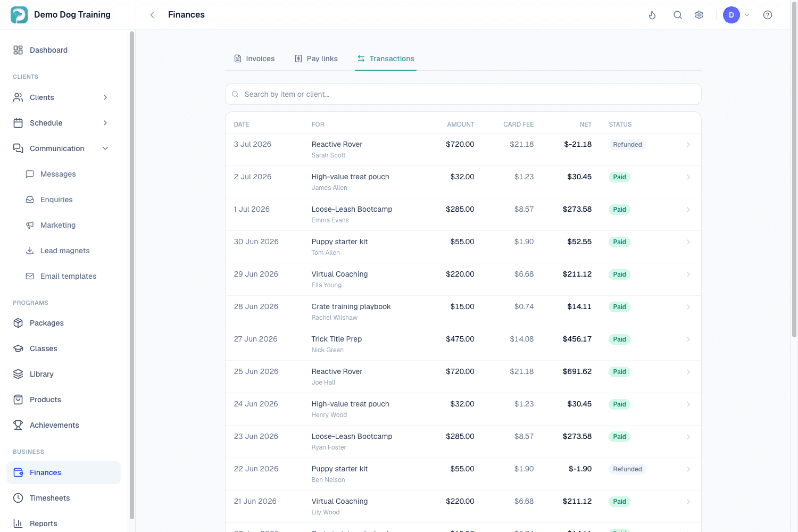Image resolution: width=798 pixels, height=532 pixels.
Task: Click the Marketing megaphone icon
Action: [x=30, y=225]
